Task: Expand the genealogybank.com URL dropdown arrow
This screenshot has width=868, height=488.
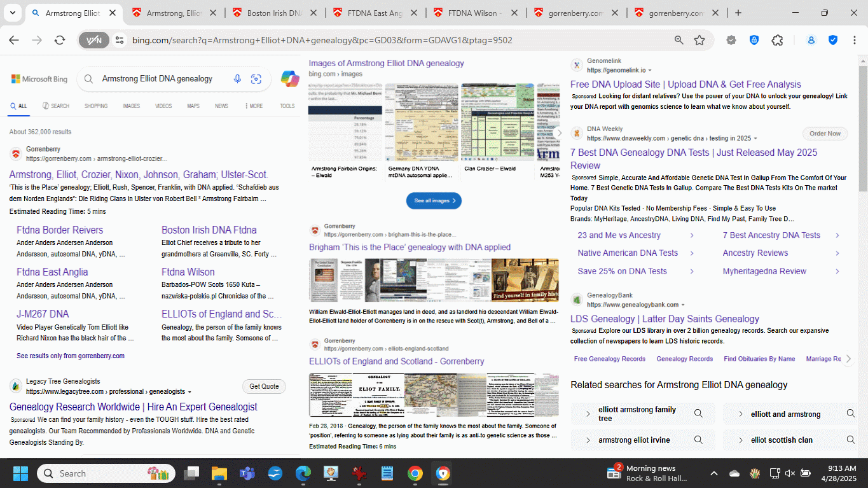Action: tap(684, 305)
